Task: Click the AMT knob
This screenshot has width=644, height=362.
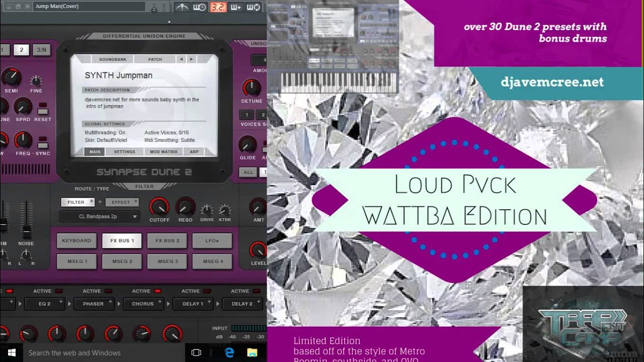Action: pyautogui.click(x=258, y=207)
